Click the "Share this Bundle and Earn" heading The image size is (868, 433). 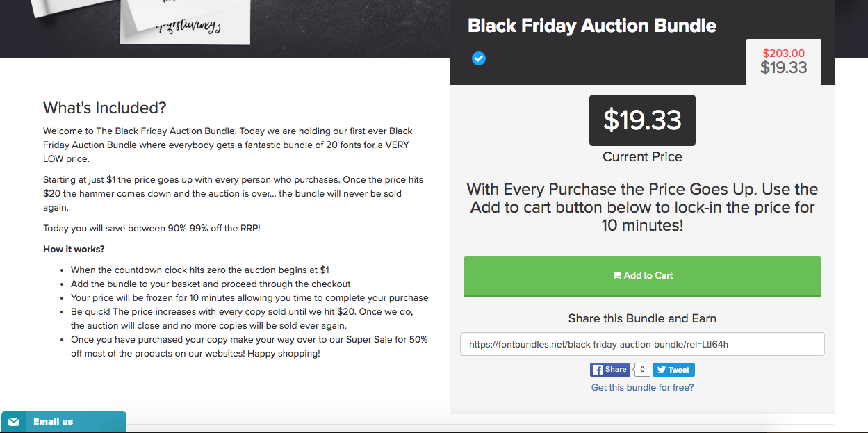point(642,318)
